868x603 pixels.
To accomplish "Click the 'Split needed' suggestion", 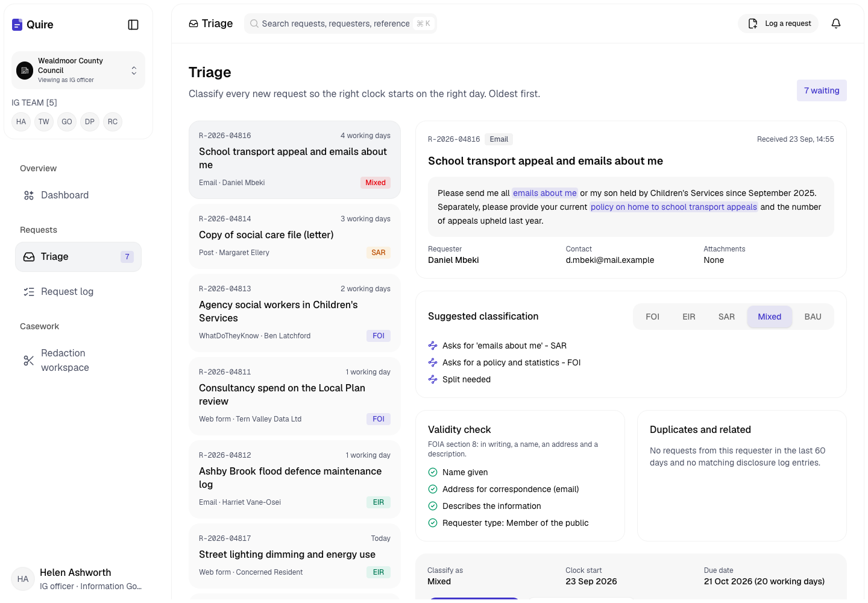I will pos(467,379).
